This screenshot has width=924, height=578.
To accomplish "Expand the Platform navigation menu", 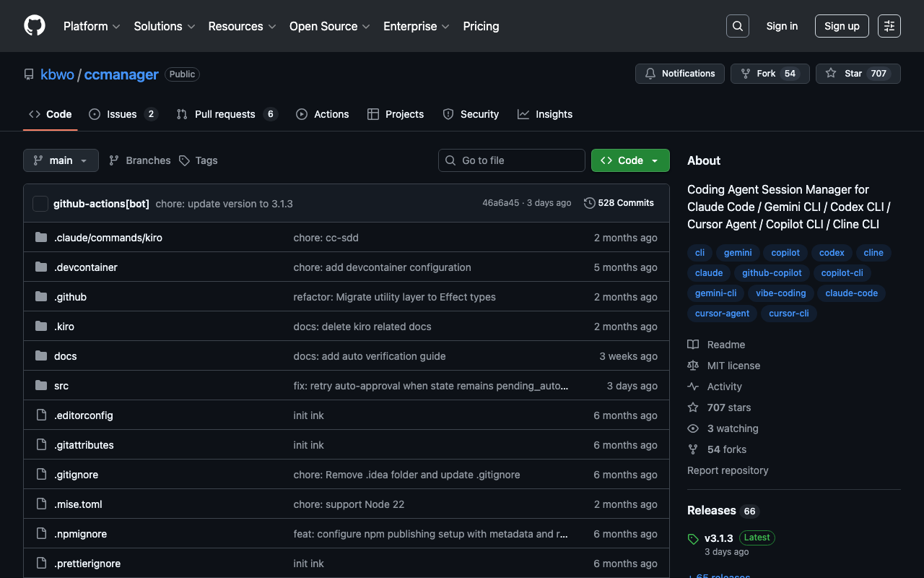I will coord(92,26).
